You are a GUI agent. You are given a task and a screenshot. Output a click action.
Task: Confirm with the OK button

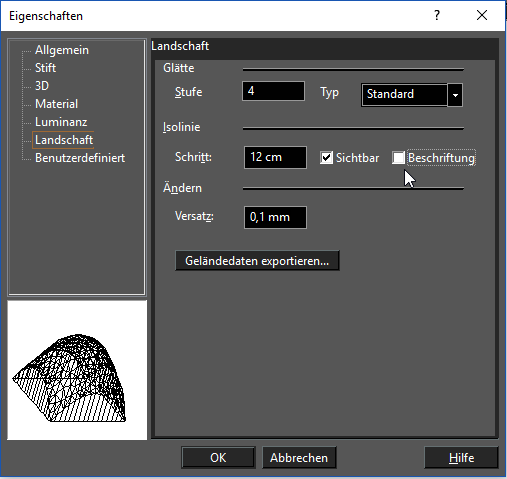(x=218, y=458)
